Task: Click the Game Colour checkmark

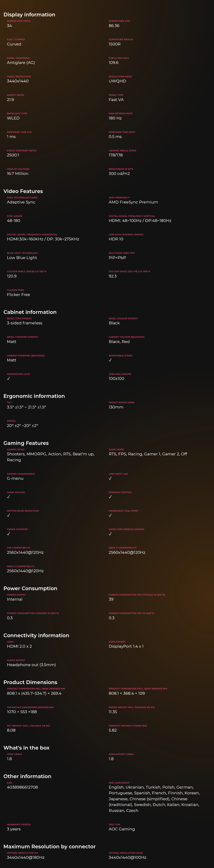Action: tap(8, 497)
